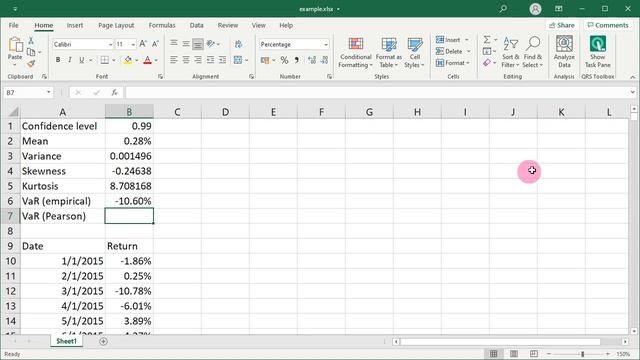This screenshot has width=640, height=360.
Task: Toggle Center horizontal alignment
Action: click(186, 60)
